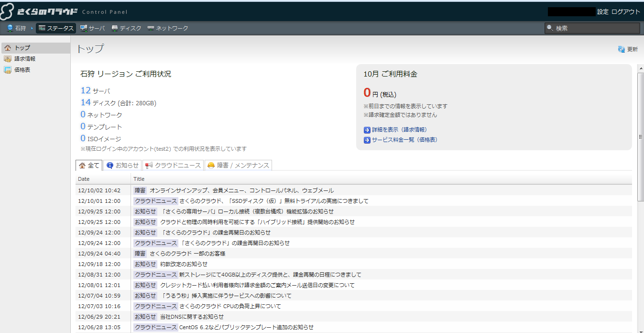Click the page vertical scrollbar
644x333 pixels.
coord(641,136)
